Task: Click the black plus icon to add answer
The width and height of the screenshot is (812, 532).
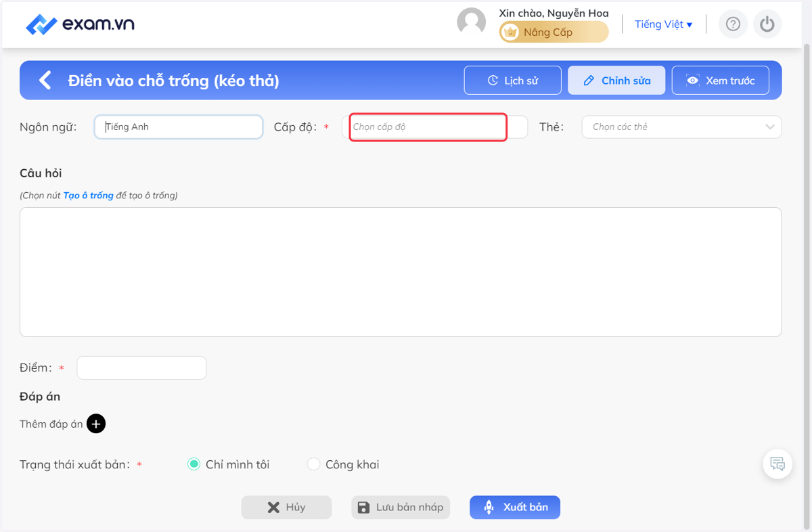Action: pyautogui.click(x=96, y=424)
